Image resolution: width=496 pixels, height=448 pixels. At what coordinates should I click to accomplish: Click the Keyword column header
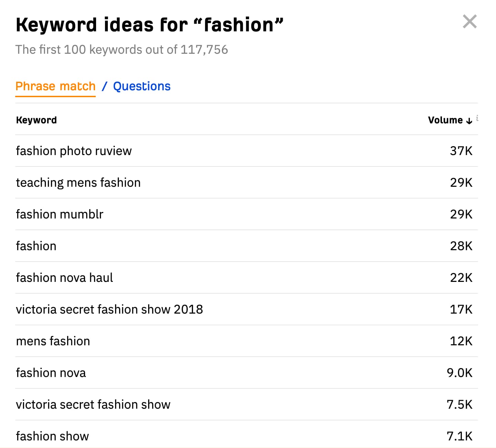36,120
